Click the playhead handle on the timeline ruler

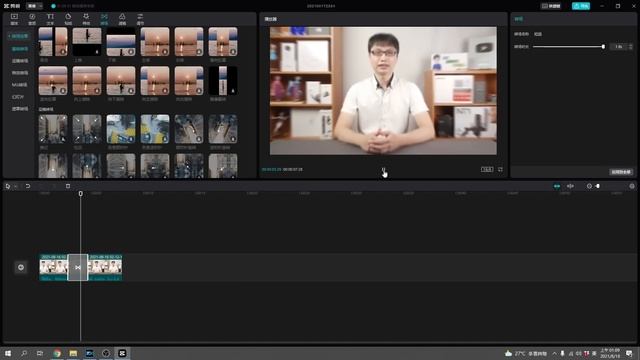pos(80,193)
